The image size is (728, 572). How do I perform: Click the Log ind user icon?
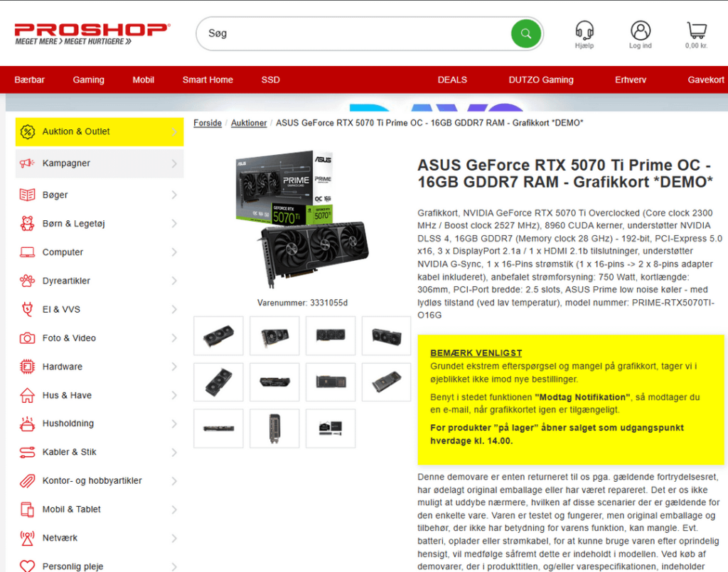coord(641,31)
